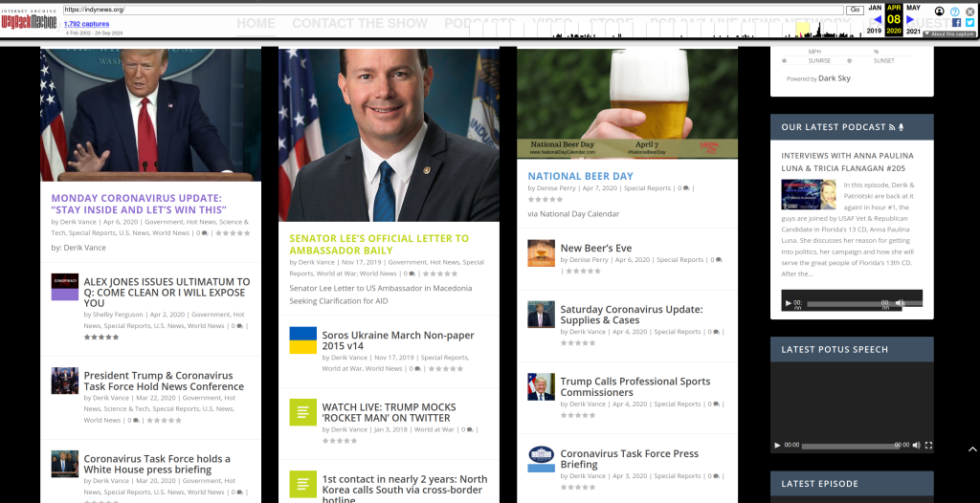The height and width of the screenshot is (503, 980).
Task: Open the New Beer's Eve article
Action: pyautogui.click(x=596, y=248)
